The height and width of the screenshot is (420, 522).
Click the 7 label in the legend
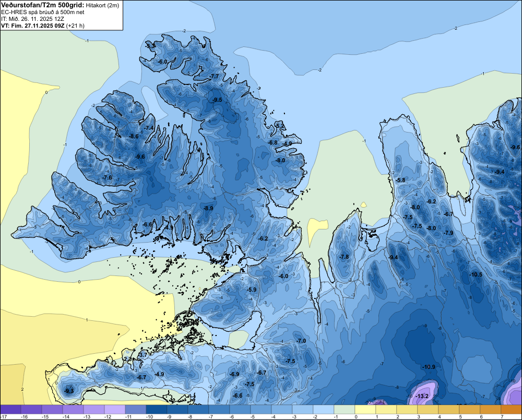point(502,417)
